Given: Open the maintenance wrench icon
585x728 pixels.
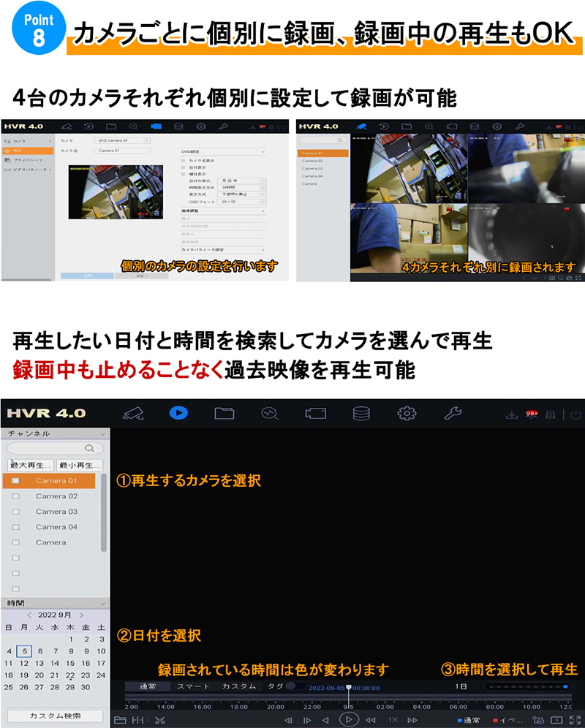Looking at the screenshot, I should (453, 414).
